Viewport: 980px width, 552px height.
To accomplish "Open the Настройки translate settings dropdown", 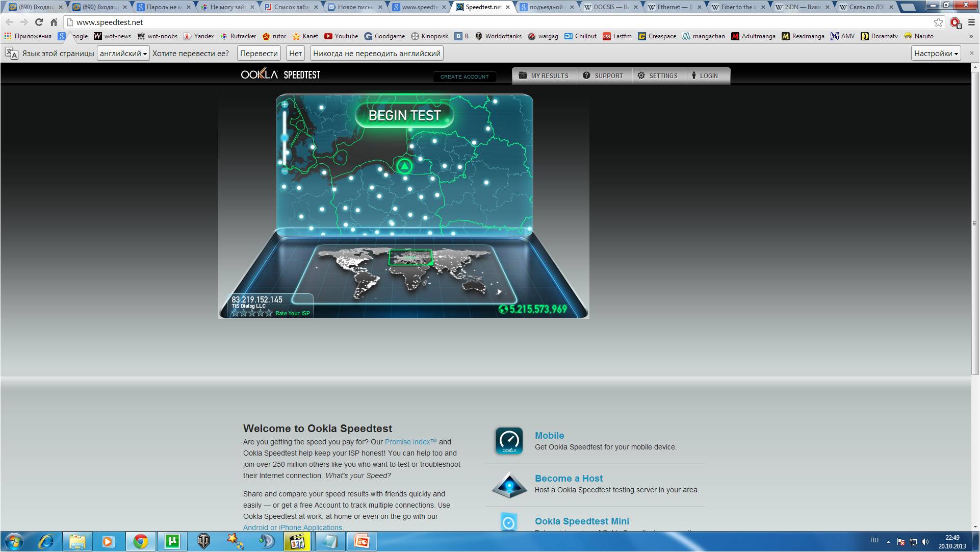I will pos(936,54).
